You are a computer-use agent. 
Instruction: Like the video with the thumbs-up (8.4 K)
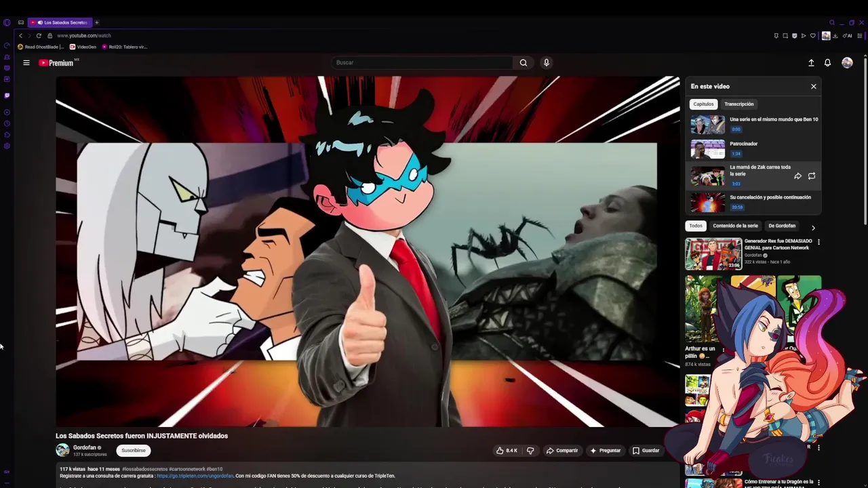pyautogui.click(x=507, y=450)
